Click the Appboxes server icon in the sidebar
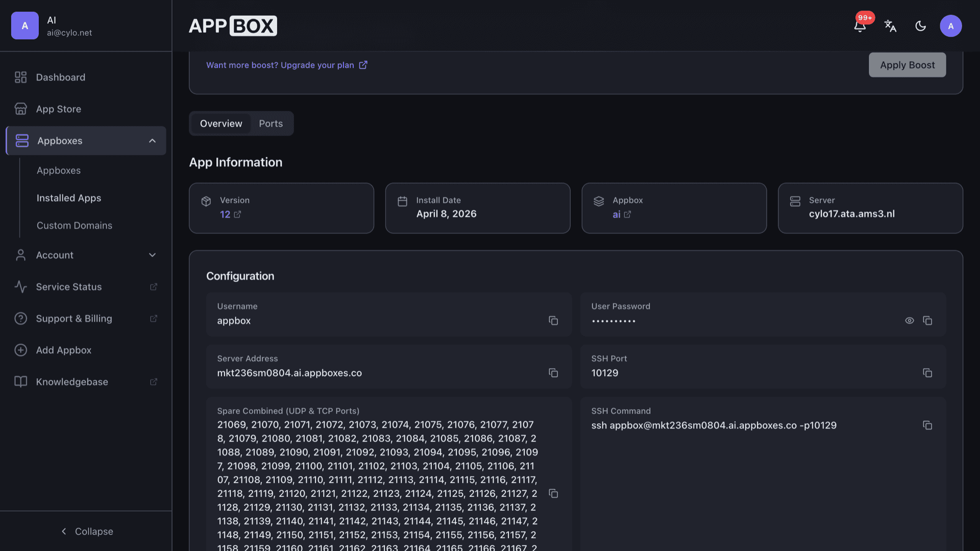Viewport: 980px width, 551px height. click(x=22, y=140)
